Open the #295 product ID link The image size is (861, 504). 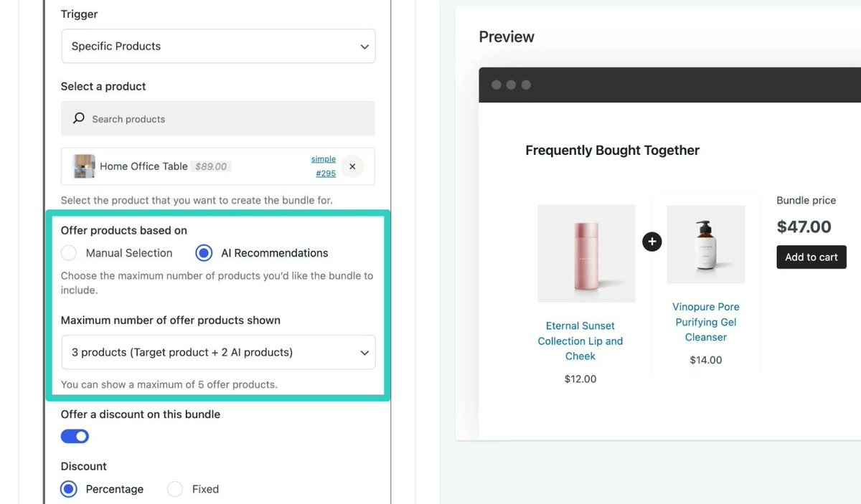coord(326,173)
